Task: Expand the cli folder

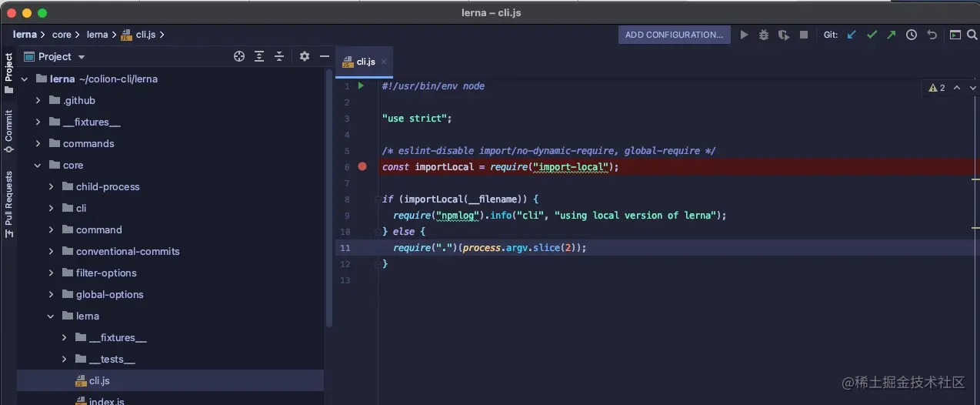Action: [x=51, y=208]
